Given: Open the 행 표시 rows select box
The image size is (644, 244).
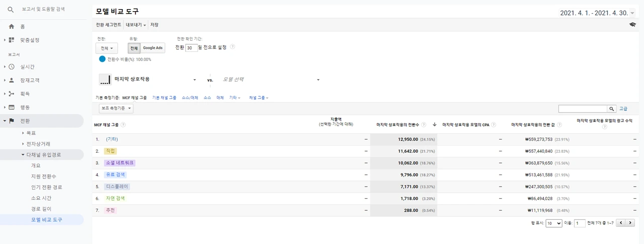Looking at the screenshot, I should pyautogui.click(x=553, y=223).
